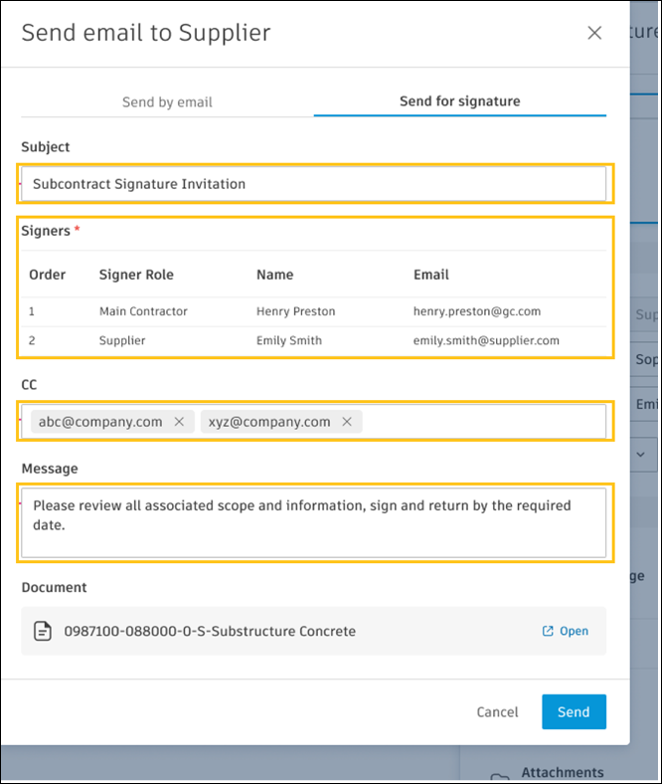Select the Emily Smith signer name
The width and height of the screenshot is (662, 784).
pos(289,340)
